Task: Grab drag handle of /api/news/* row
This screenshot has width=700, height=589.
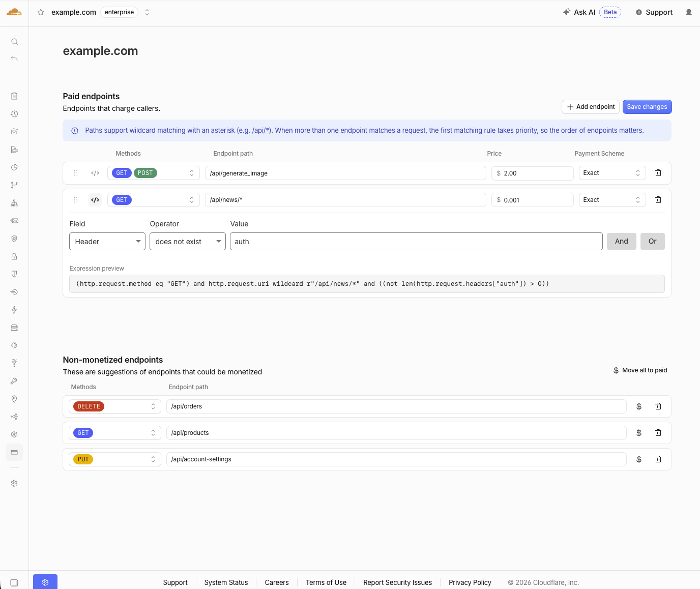Action: click(76, 200)
